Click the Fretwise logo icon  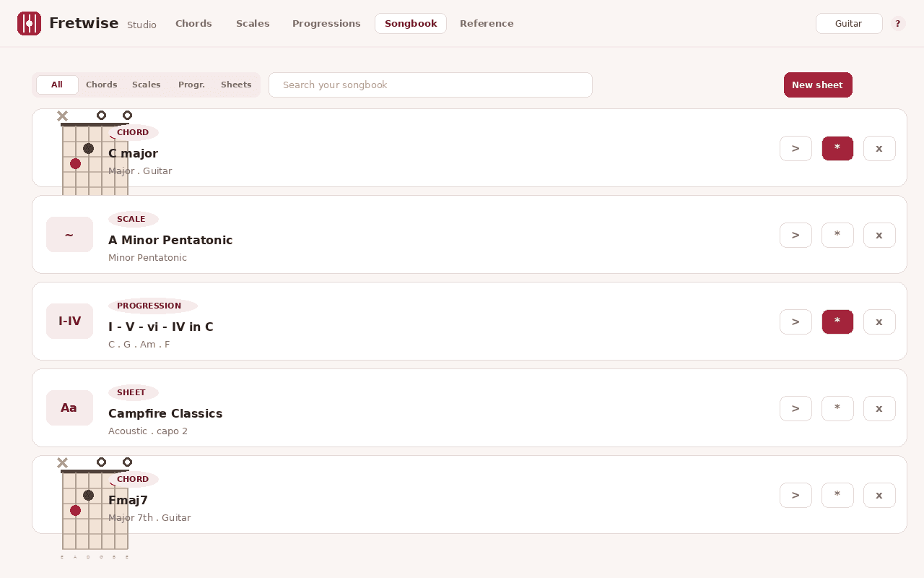point(29,23)
